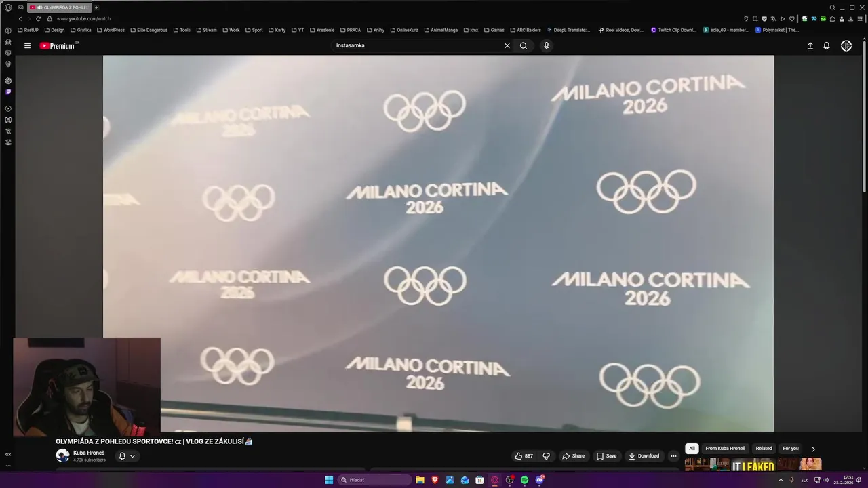
Task: Open volume control in system tray
Action: tap(825, 480)
